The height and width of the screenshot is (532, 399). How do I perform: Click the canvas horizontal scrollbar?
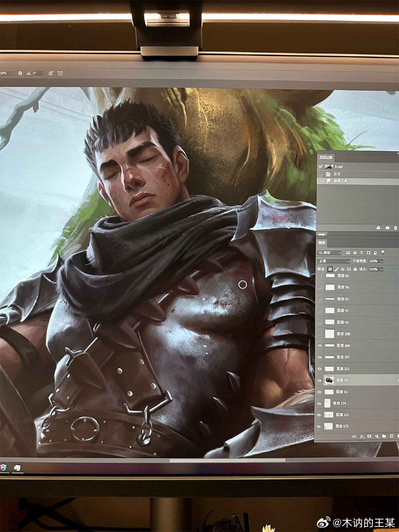[x=227, y=461]
